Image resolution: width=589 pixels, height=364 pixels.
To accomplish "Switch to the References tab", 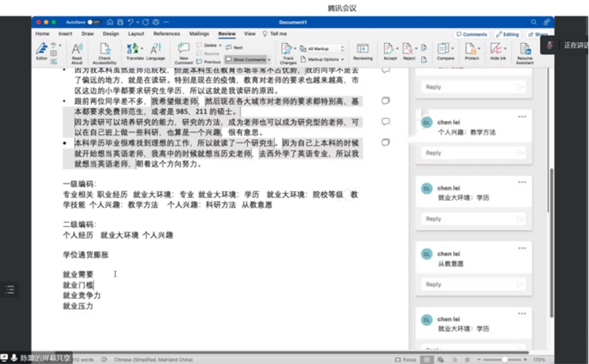I will (x=167, y=33).
